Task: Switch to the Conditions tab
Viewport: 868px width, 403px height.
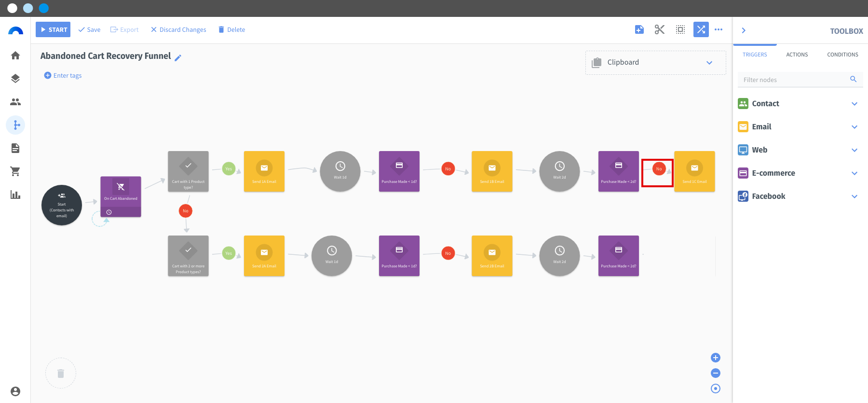Action: (x=842, y=55)
